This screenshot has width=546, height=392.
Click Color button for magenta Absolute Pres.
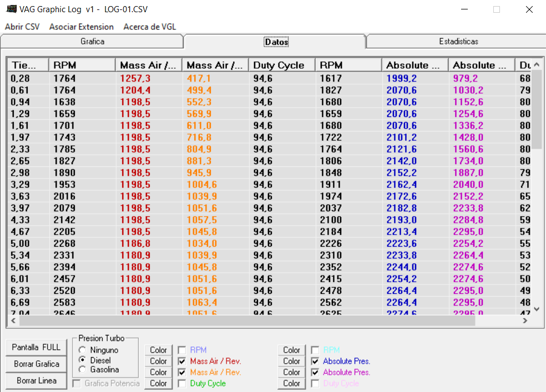(x=291, y=372)
